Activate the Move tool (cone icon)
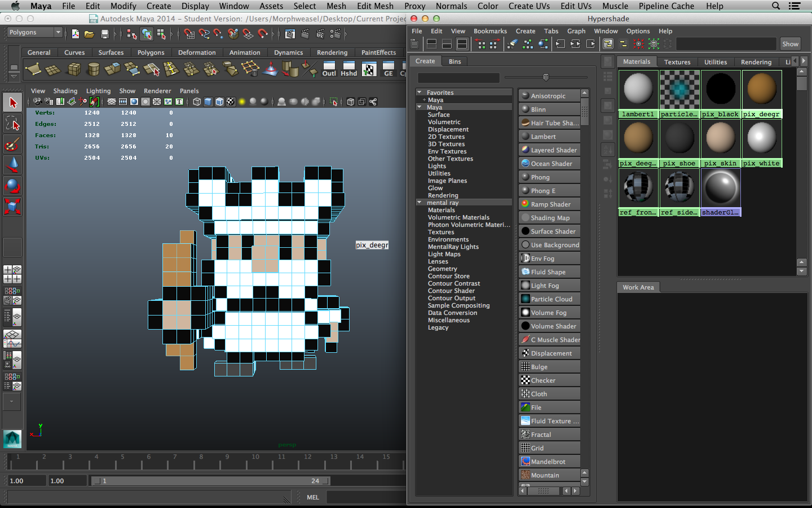Screen dimensions: 812x508 coord(12,165)
